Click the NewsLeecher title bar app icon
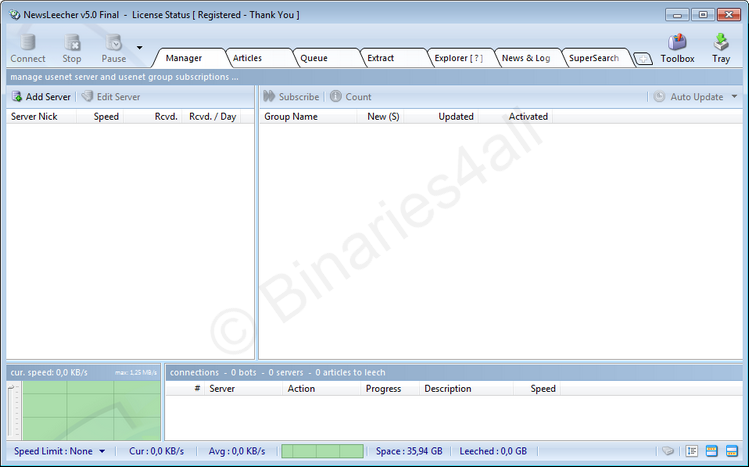Screen dimensions: 749x467 (14, 15)
